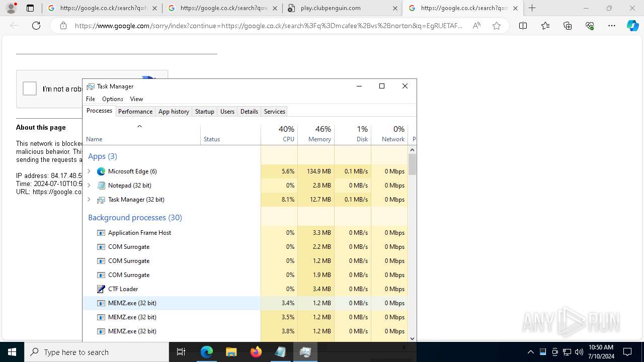The height and width of the screenshot is (362, 644).
Task: Click the down arrow of process scrollbar
Action: 413,339
